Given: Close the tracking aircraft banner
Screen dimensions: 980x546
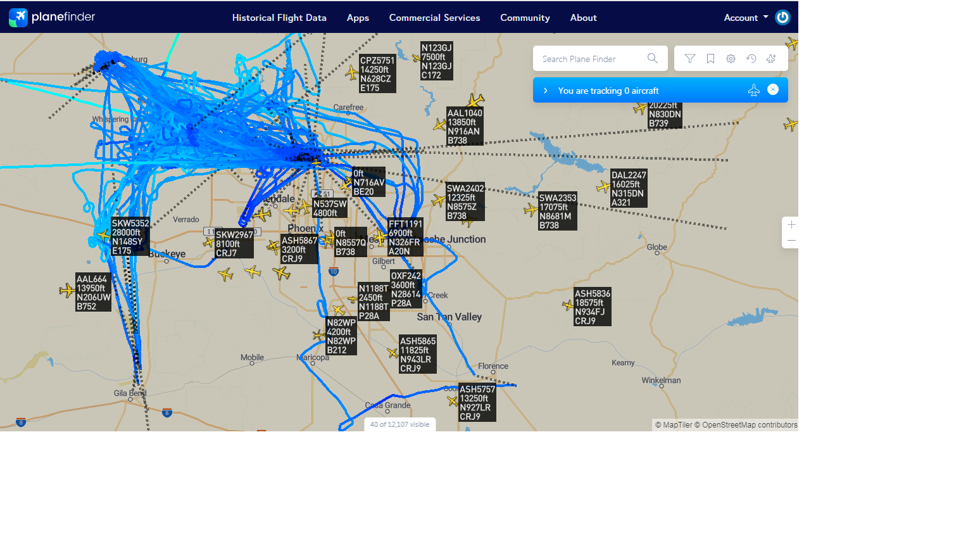Looking at the screenshot, I should pos(773,89).
